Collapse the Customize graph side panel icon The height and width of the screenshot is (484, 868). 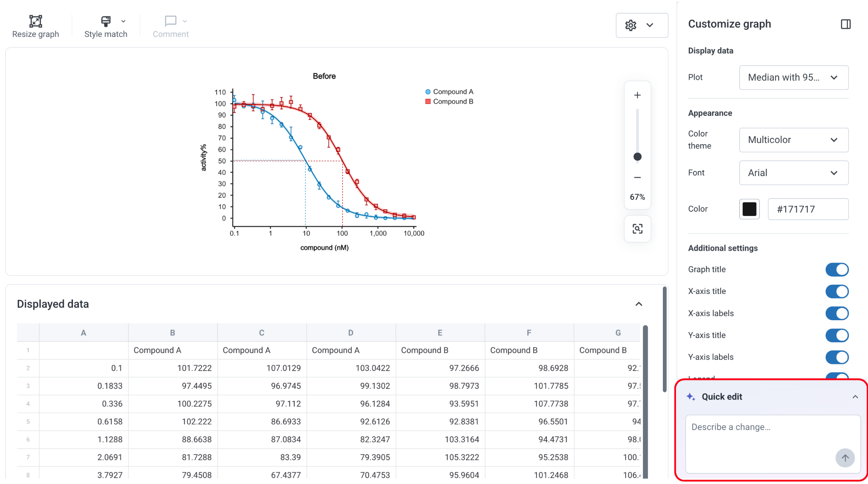[846, 24]
